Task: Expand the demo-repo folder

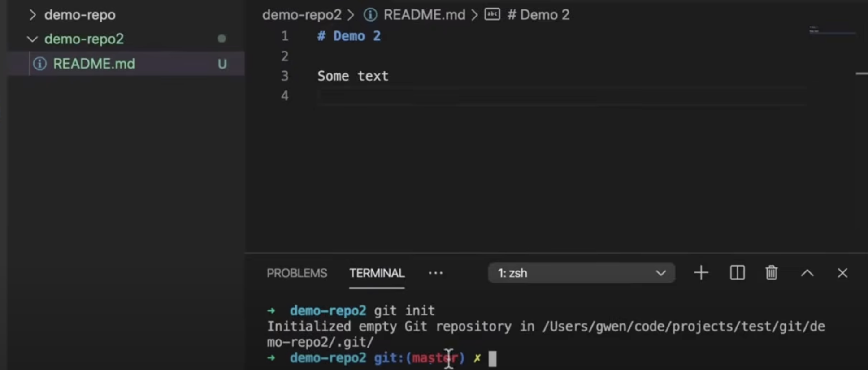Action: (x=32, y=15)
